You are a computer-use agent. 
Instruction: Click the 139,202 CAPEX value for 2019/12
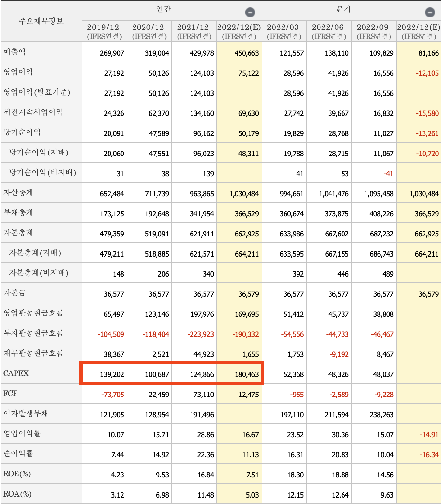(x=112, y=374)
